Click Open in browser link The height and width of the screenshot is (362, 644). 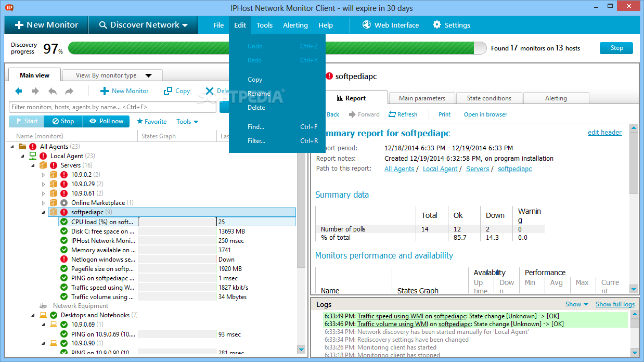coord(485,114)
